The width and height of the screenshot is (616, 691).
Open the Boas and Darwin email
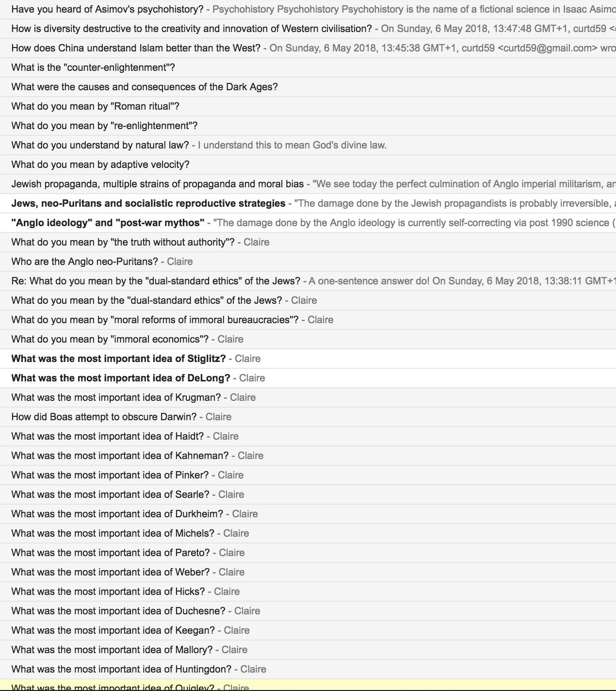point(104,417)
